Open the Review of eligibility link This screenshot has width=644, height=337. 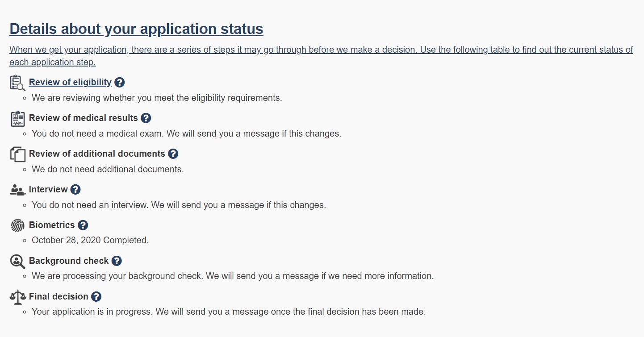(70, 82)
